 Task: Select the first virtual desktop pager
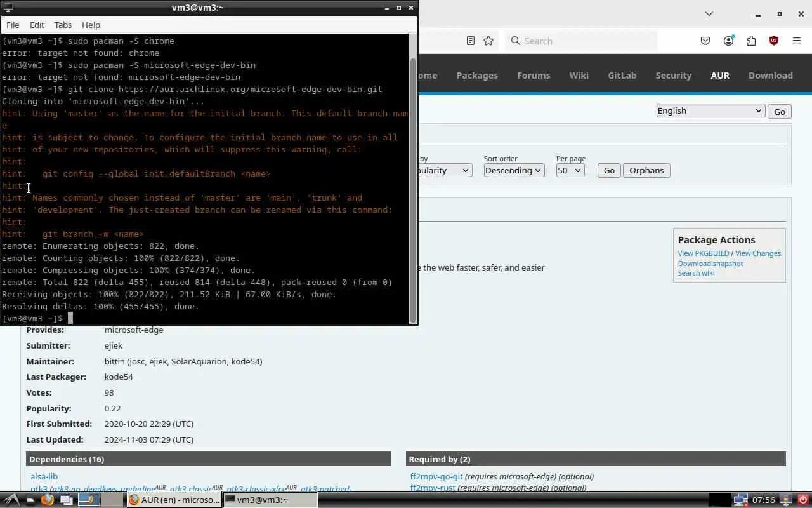click(89, 500)
